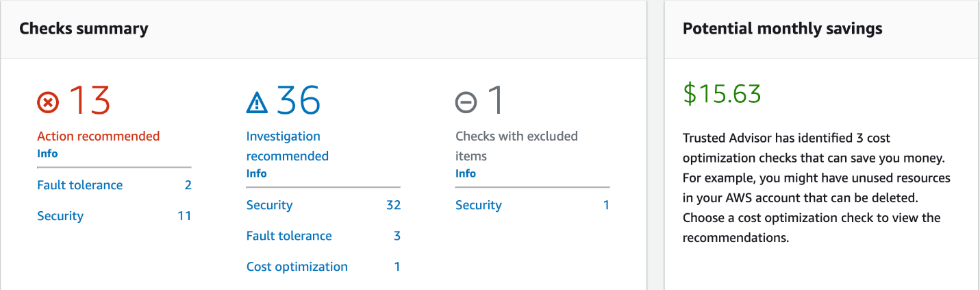Open Info under Action recommended
980x290 pixels.
pyautogui.click(x=47, y=154)
